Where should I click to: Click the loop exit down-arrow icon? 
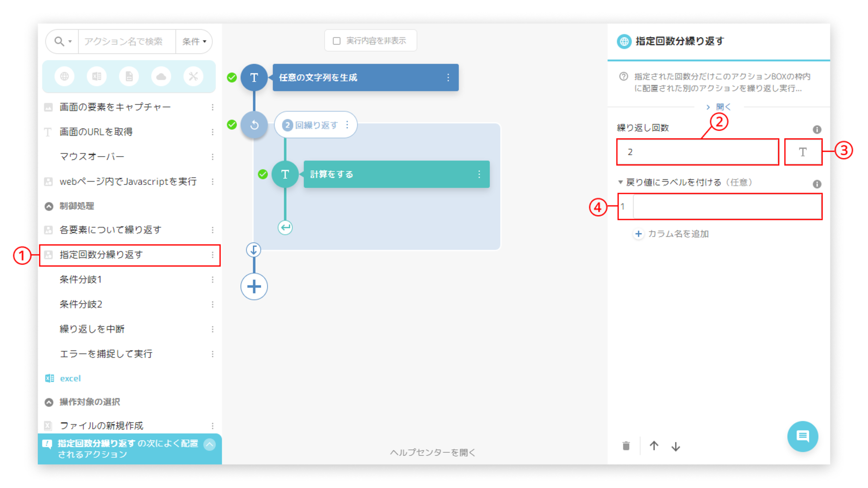254,250
